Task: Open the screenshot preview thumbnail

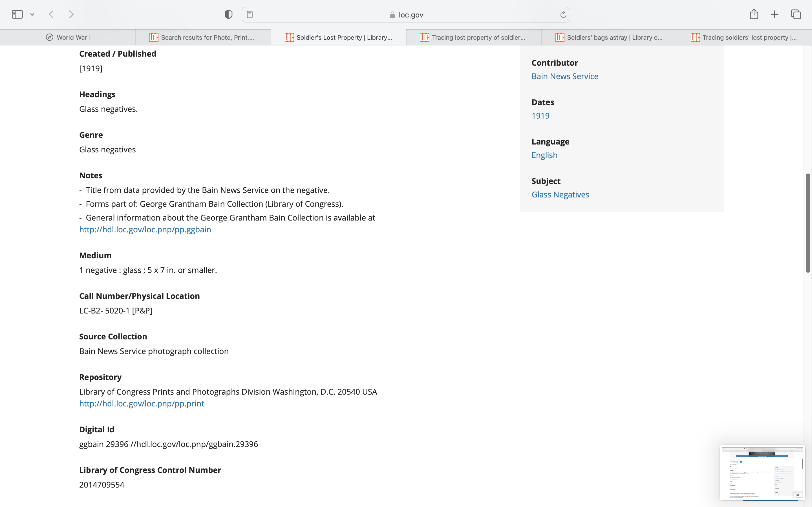Action: [x=762, y=472]
